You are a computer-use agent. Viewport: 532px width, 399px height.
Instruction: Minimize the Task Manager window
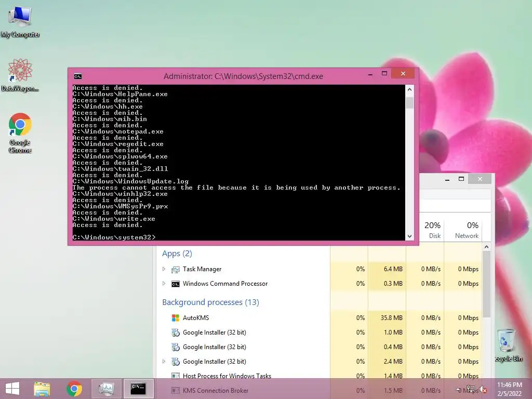point(447,179)
